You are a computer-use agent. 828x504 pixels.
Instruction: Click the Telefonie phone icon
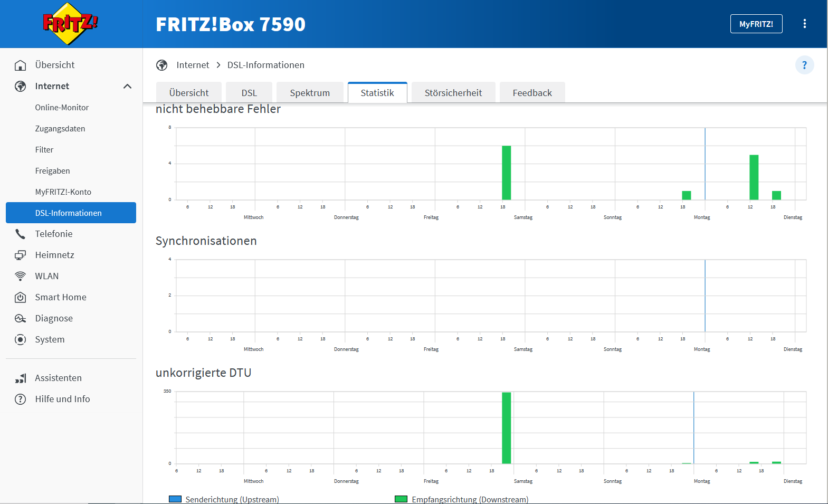click(20, 234)
